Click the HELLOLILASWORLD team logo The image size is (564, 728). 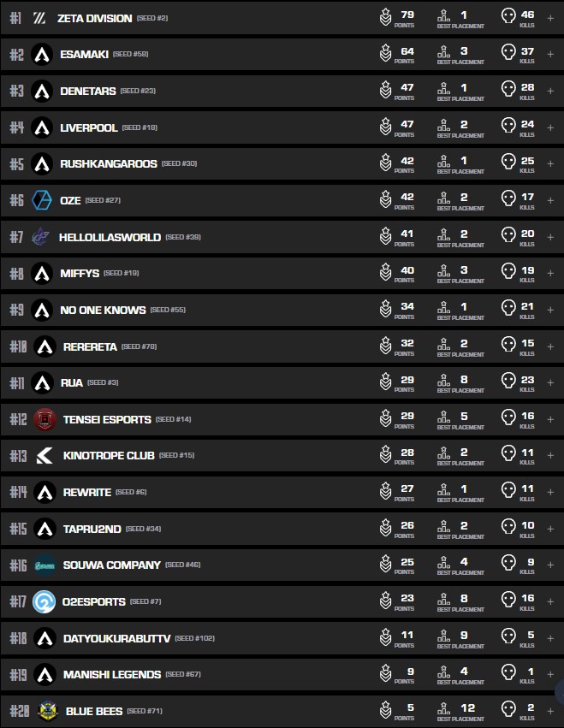(41, 237)
